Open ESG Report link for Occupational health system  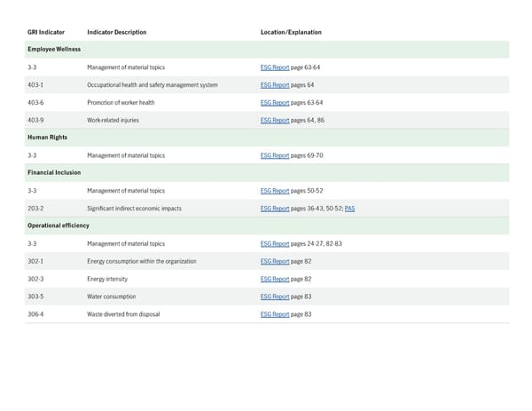tap(275, 85)
